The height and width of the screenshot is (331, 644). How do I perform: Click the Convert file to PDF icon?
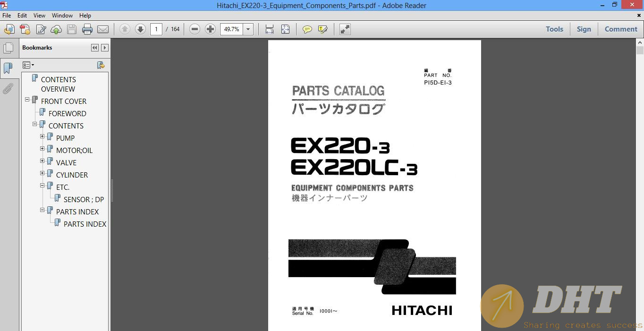25,29
